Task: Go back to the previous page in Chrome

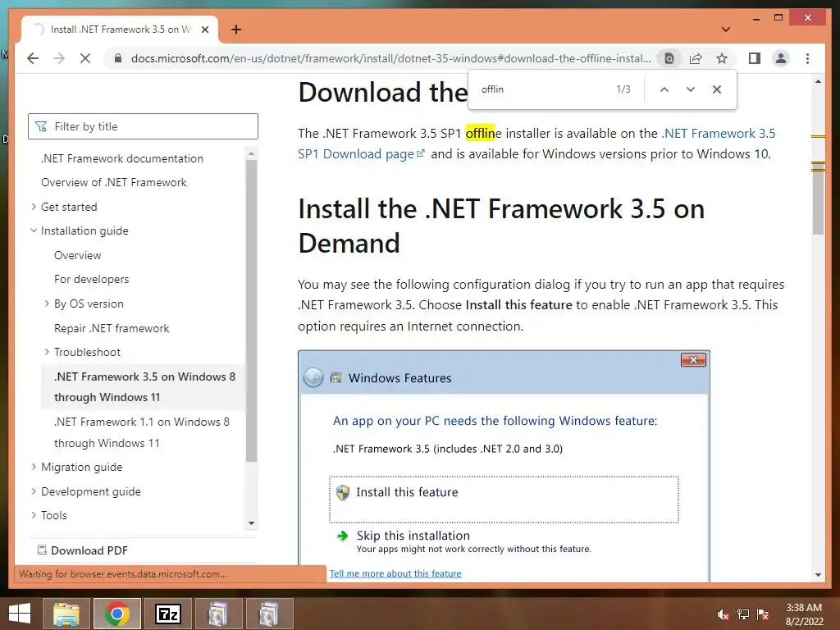Action: pyautogui.click(x=33, y=58)
